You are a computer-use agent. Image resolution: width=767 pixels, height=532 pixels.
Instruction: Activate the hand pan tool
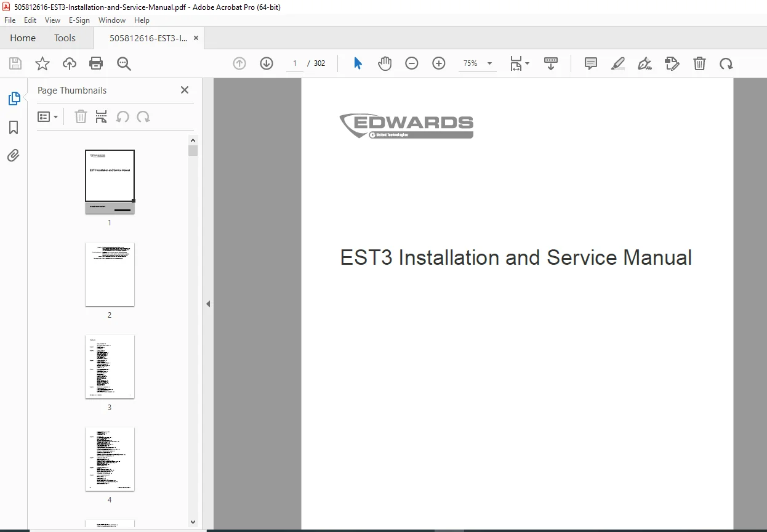[385, 63]
